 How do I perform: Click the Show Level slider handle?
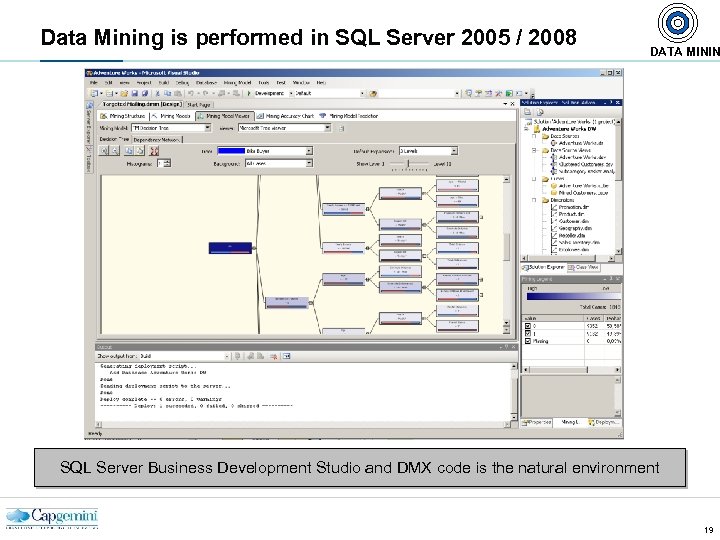[x=408, y=164]
